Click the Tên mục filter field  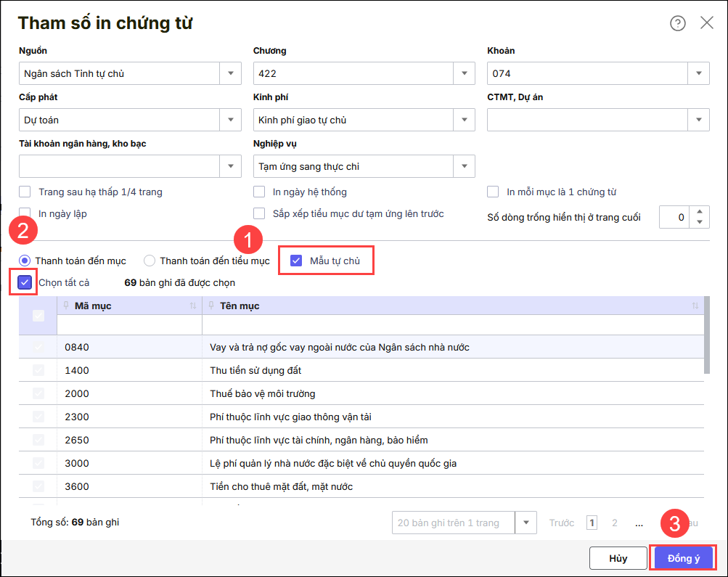pos(453,325)
